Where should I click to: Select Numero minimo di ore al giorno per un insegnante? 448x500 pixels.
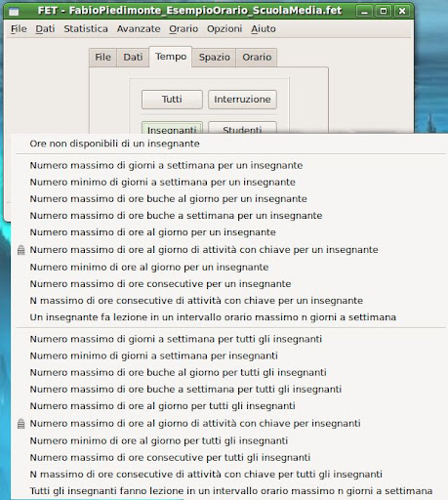click(149, 268)
